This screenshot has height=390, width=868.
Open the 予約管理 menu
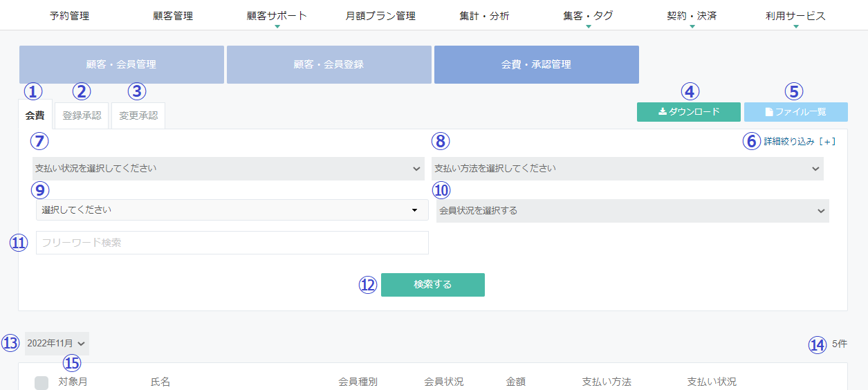[x=69, y=16]
